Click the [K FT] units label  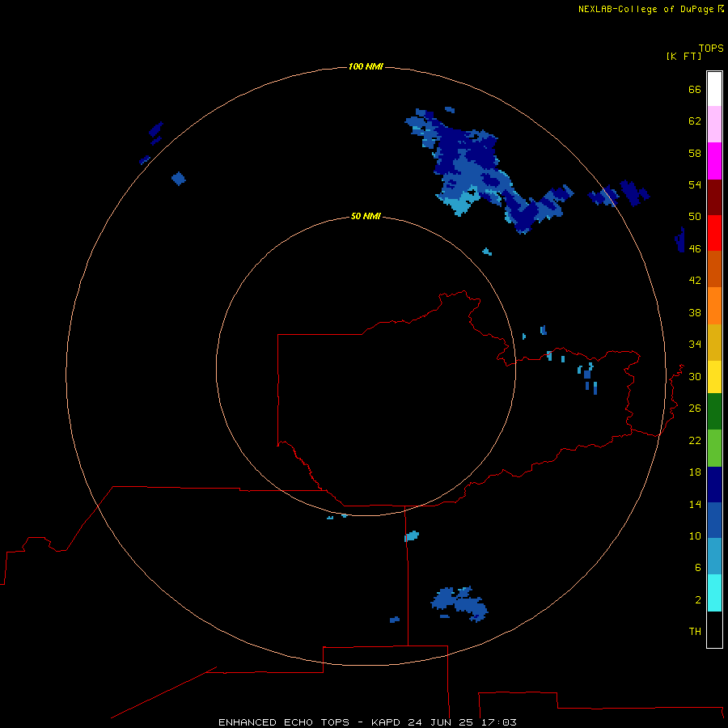click(x=684, y=56)
